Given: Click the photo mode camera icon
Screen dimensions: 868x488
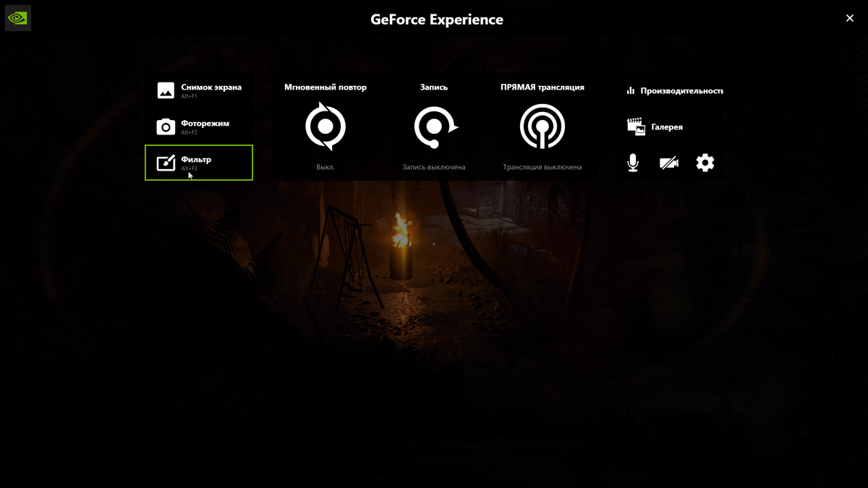Looking at the screenshot, I should [x=166, y=127].
